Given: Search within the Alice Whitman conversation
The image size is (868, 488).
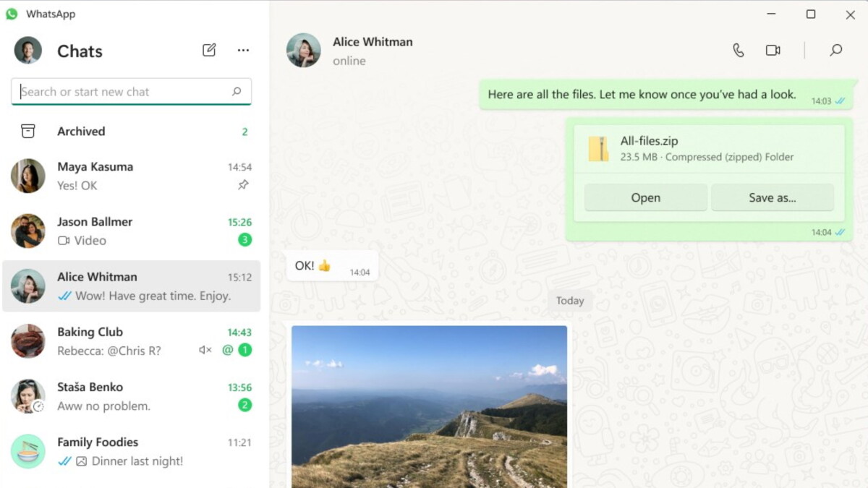Looking at the screenshot, I should pyautogui.click(x=835, y=51).
